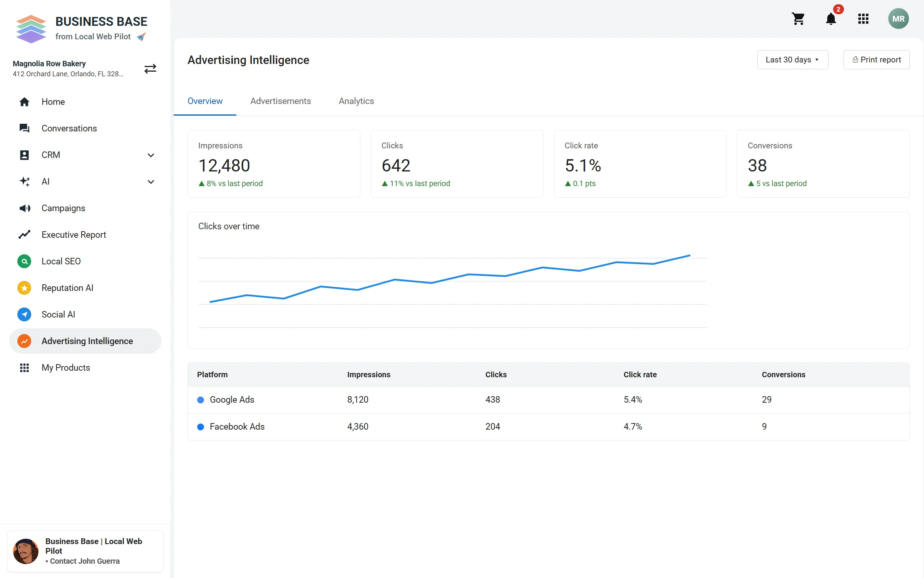Click the 4.7% click rate cell
This screenshot has height=578, width=924.
click(x=633, y=427)
